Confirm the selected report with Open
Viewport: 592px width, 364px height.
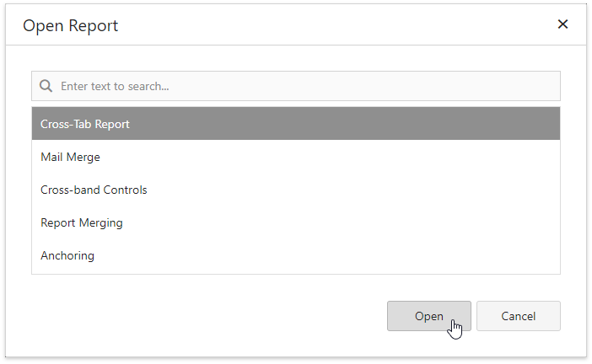(428, 316)
